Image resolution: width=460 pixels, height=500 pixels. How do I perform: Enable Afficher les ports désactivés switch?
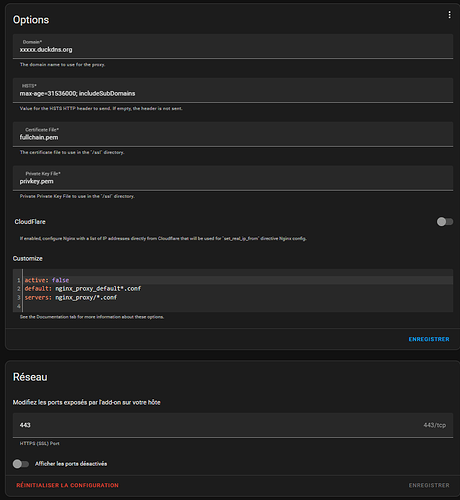point(21,464)
